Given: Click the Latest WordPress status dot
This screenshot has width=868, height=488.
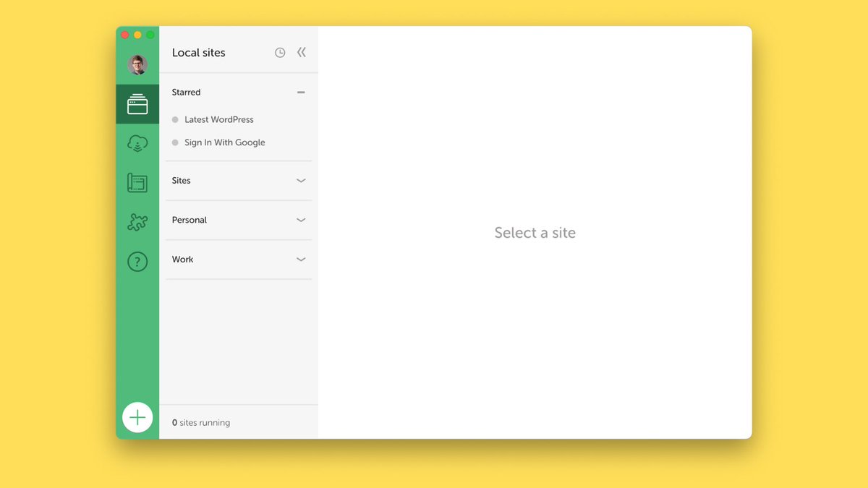Looking at the screenshot, I should click(175, 120).
